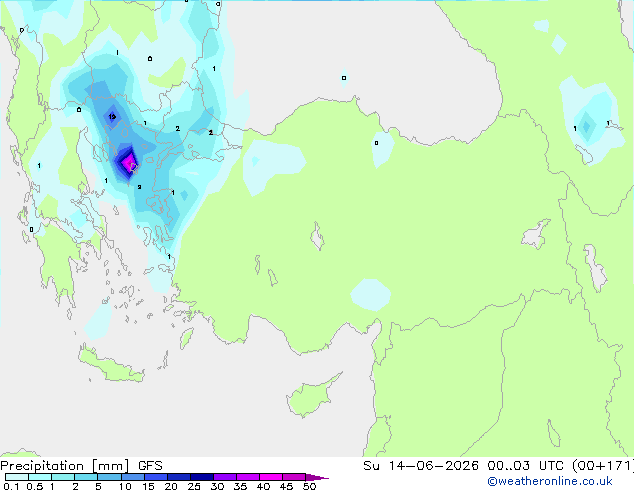634x490 pixels.
Task: Choose the 35–40 mm legend swatch
Action: click(247, 477)
